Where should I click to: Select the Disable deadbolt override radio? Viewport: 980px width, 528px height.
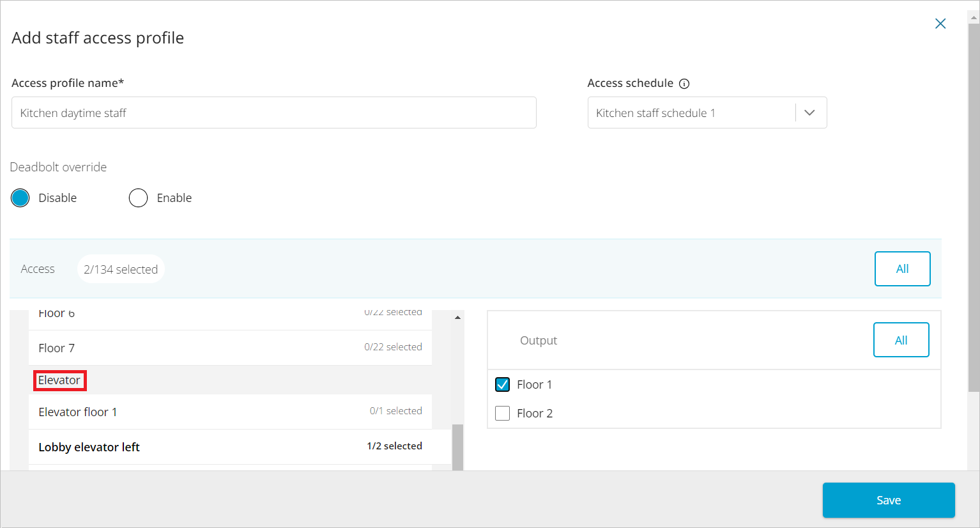(x=20, y=198)
